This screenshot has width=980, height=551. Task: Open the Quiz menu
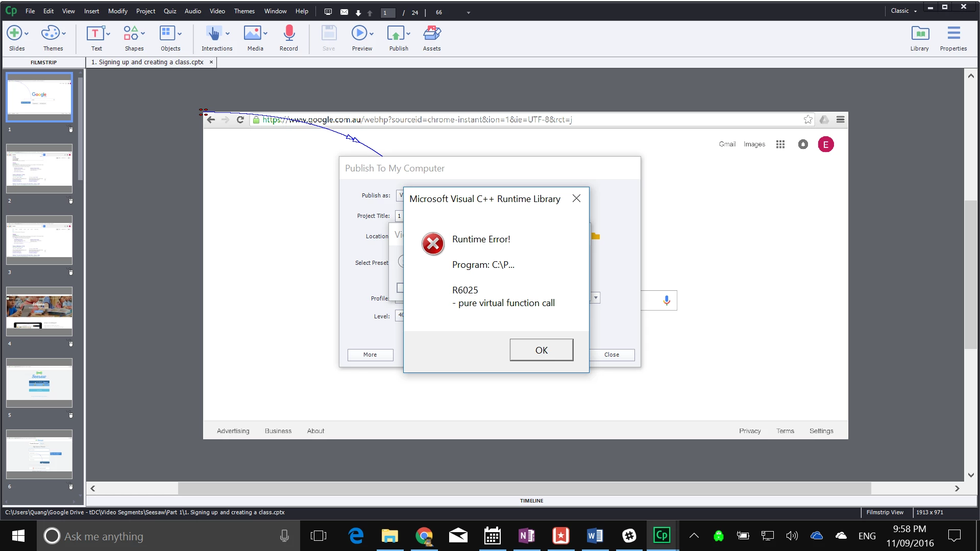pyautogui.click(x=170, y=11)
